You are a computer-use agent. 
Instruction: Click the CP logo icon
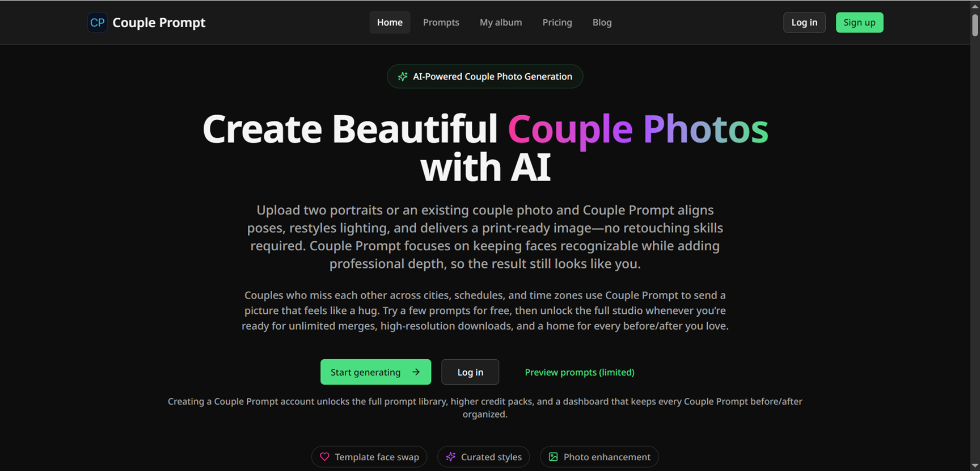click(x=97, y=23)
